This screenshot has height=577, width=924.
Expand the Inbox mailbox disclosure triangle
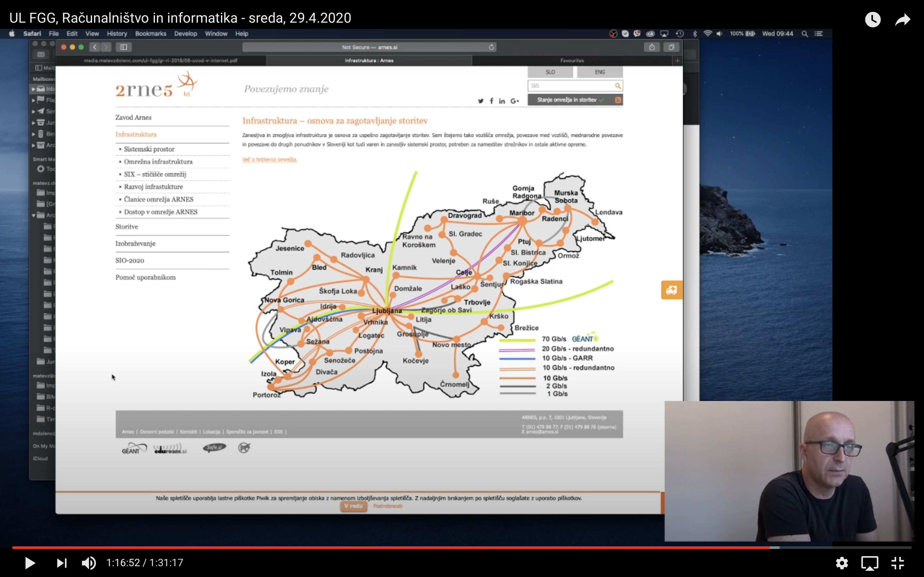coord(34,89)
